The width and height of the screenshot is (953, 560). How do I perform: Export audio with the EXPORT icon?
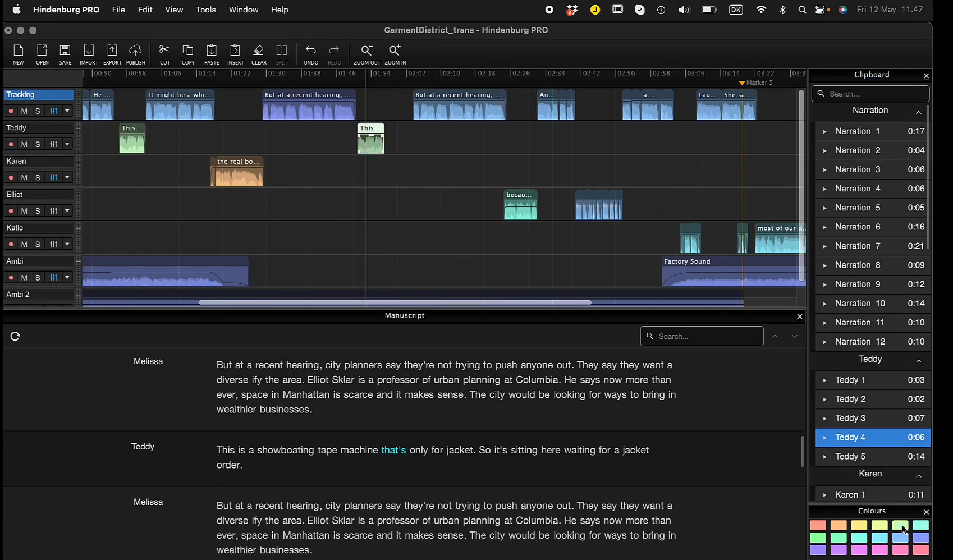coord(112,54)
